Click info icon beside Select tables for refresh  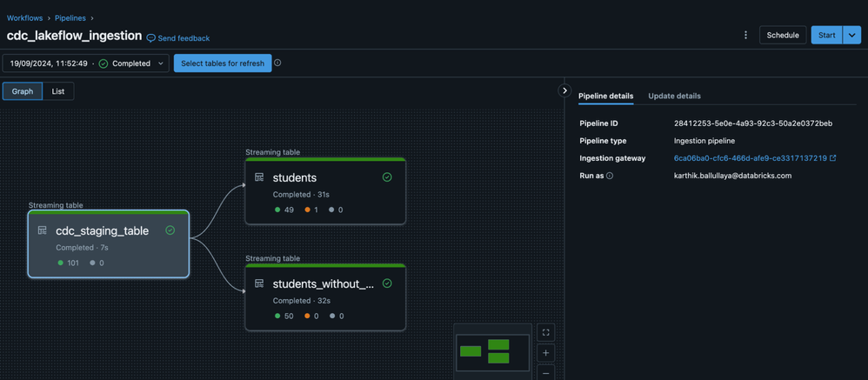(277, 63)
